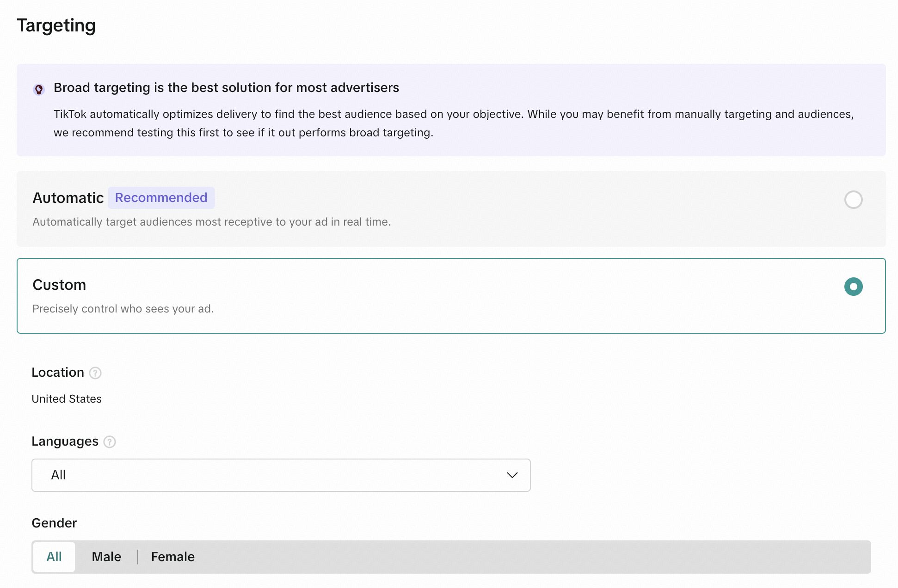The height and width of the screenshot is (588, 898).
Task: Expand the language selection combo box
Action: click(x=281, y=475)
